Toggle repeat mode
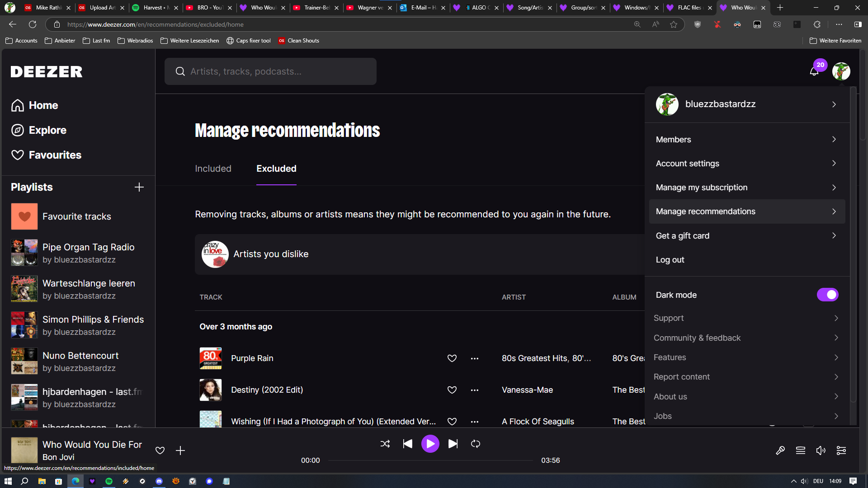The image size is (868, 488). 476,444
